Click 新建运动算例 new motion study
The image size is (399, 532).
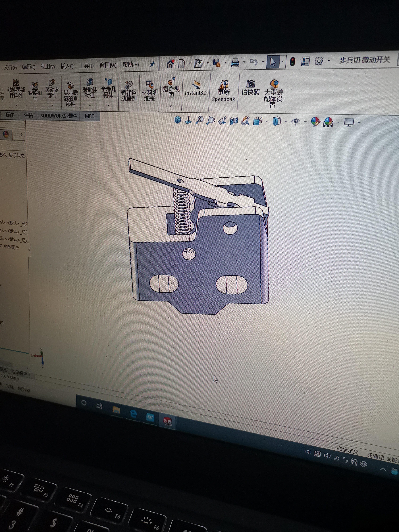129,91
